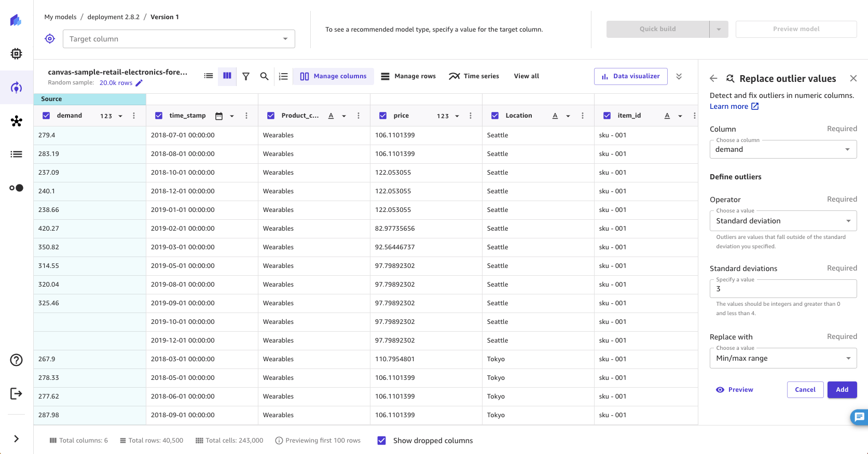Open the Manage rows tab

(x=408, y=76)
